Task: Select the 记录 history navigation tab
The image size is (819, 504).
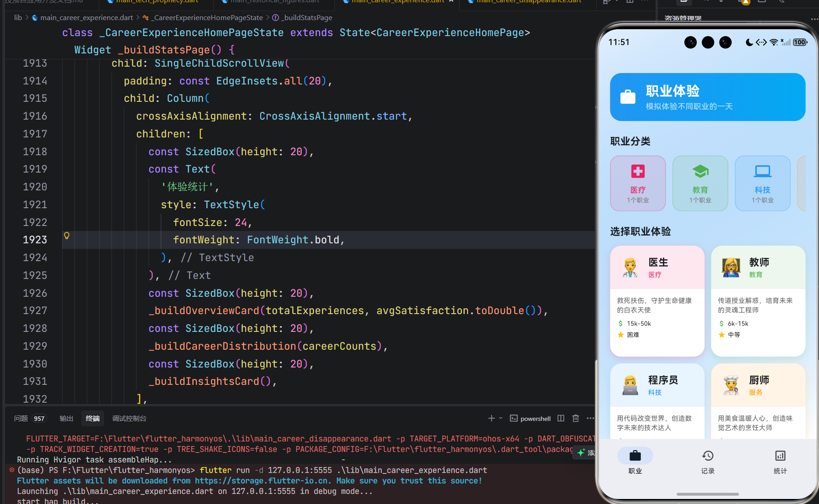Action: (x=708, y=462)
